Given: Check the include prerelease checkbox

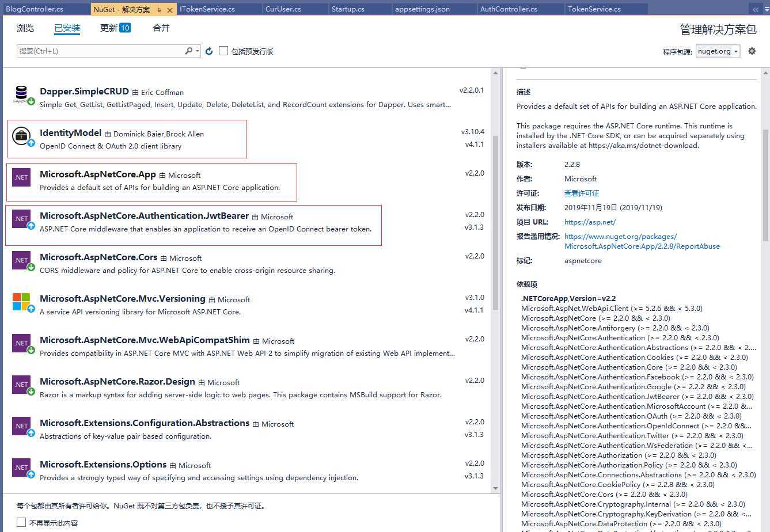Looking at the screenshot, I should click(x=223, y=51).
